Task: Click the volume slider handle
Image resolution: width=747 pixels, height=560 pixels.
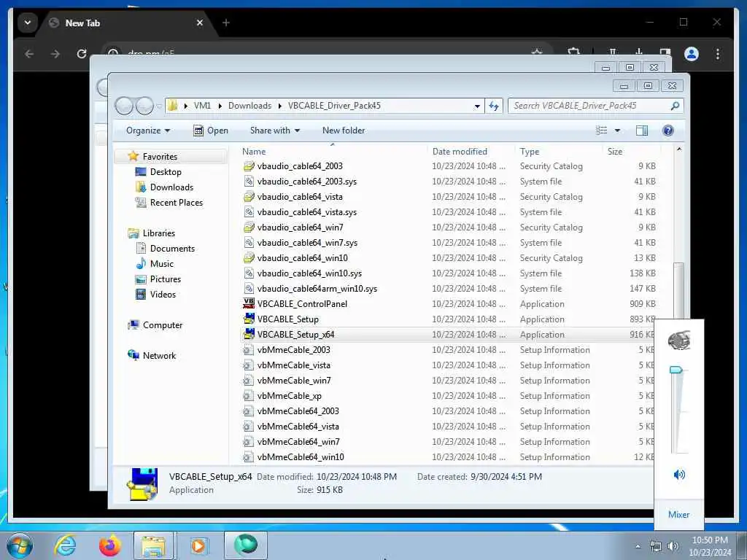Action: 676,370
